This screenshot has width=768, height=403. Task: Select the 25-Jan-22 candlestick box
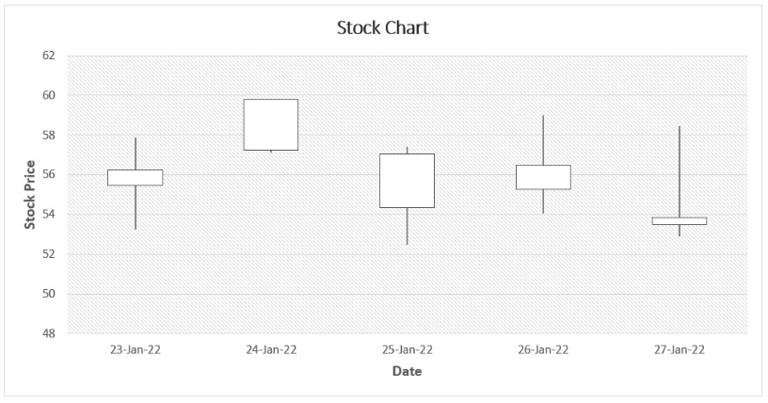click(407, 181)
